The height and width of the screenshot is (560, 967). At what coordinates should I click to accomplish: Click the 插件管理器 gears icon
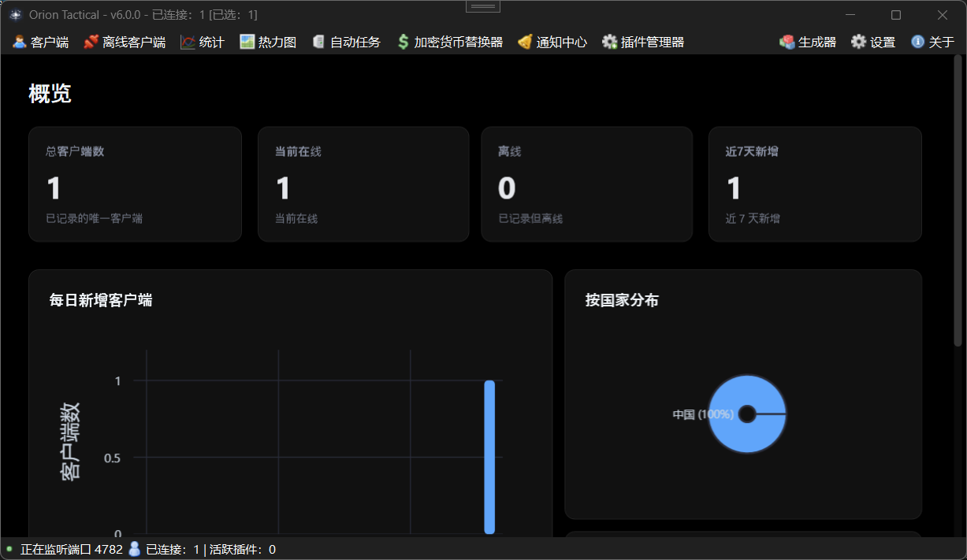(609, 42)
